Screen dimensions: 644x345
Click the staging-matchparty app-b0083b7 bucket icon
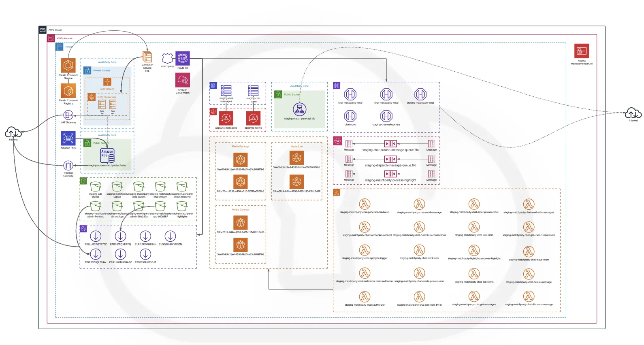(x=160, y=207)
